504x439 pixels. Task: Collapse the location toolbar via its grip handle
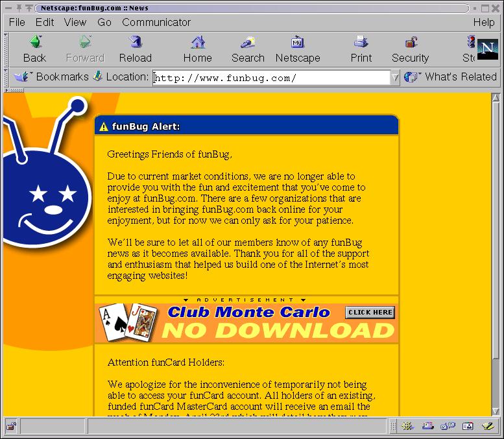click(x=6, y=77)
